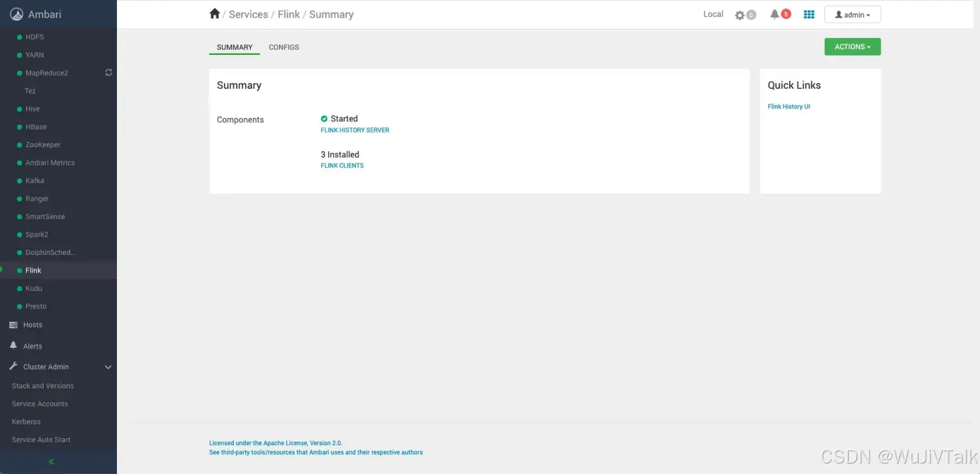Open background operations gear icon
The height and width of the screenshot is (474, 980).
click(x=740, y=15)
